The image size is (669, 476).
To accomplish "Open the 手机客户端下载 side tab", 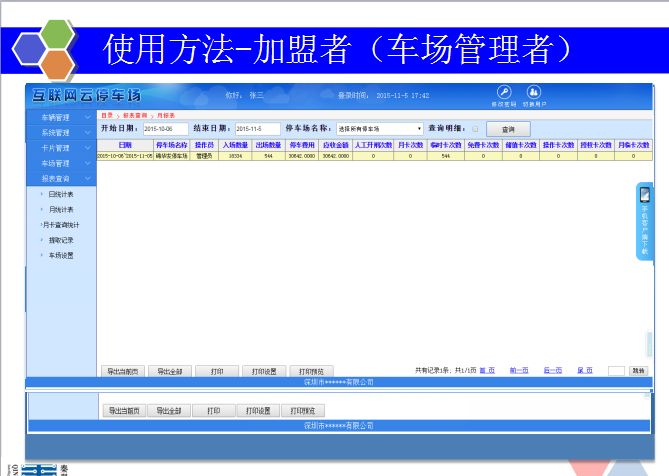I will (645, 221).
